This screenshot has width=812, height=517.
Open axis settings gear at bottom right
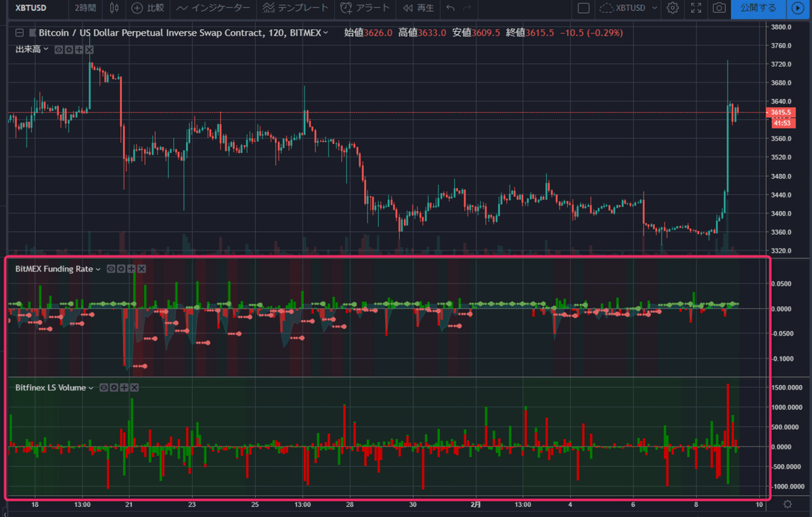tap(788, 504)
